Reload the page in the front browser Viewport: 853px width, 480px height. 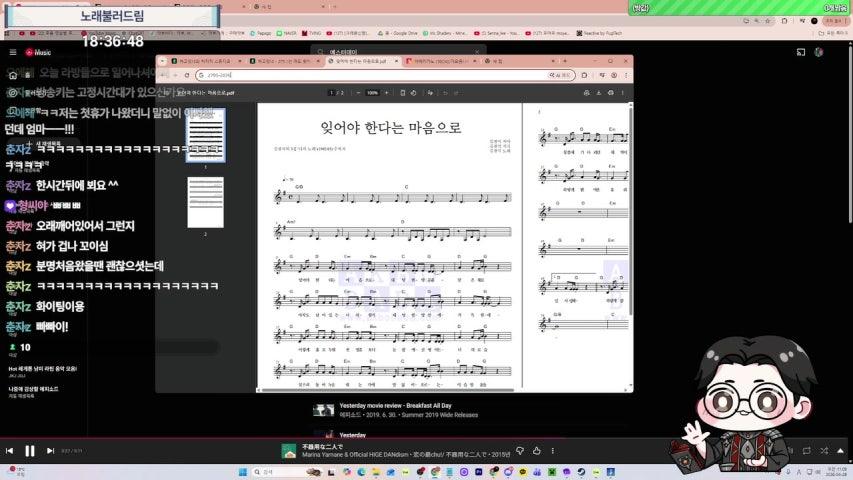187,75
